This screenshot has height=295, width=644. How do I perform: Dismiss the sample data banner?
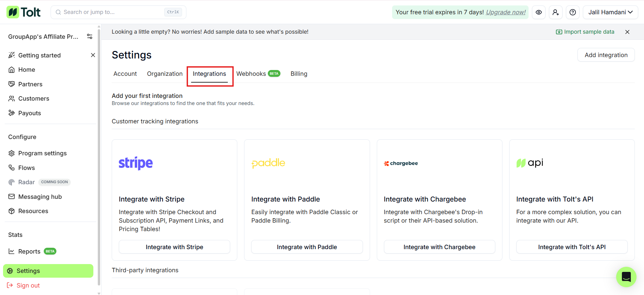(627, 32)
